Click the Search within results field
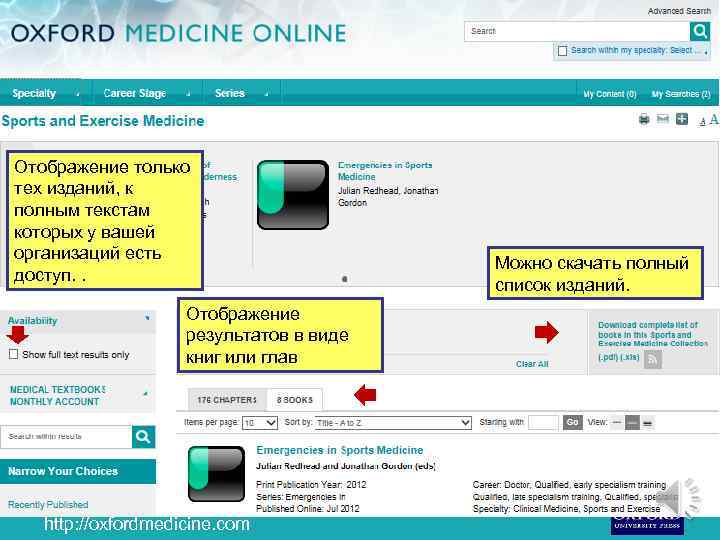The height and width of the screenshot is (540, 720). [x=67, y=437]
